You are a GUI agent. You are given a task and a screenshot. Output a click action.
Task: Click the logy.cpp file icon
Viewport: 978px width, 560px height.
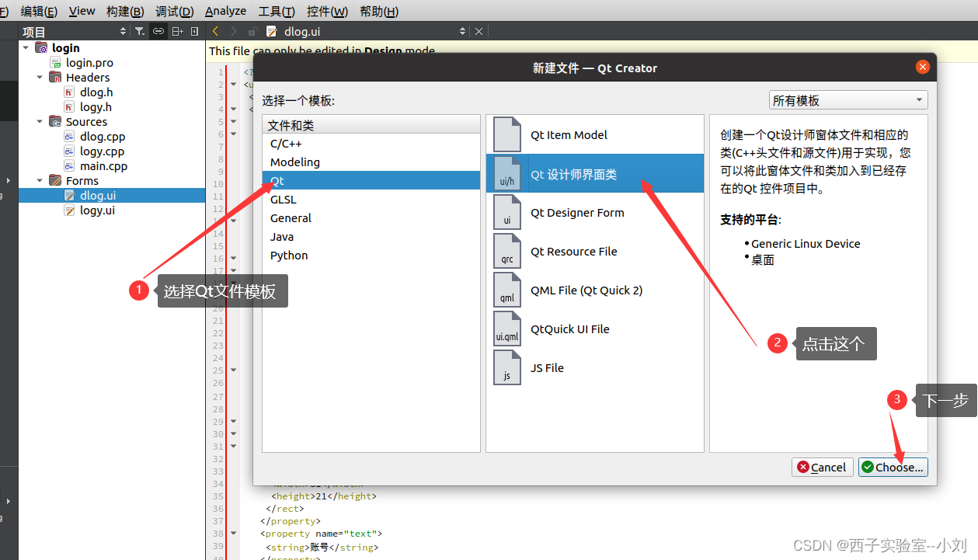click(70, 151)
